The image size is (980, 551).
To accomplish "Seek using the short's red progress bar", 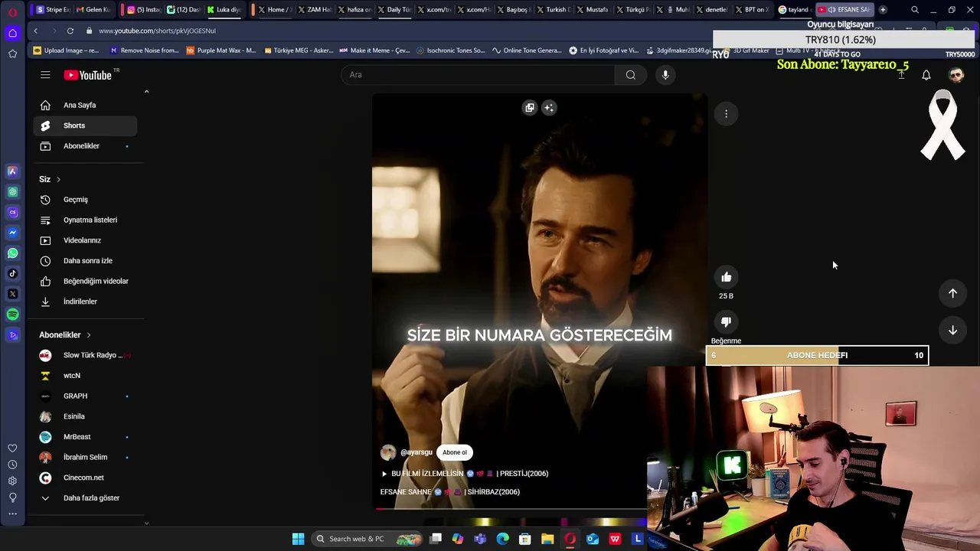I will [511, 509].
